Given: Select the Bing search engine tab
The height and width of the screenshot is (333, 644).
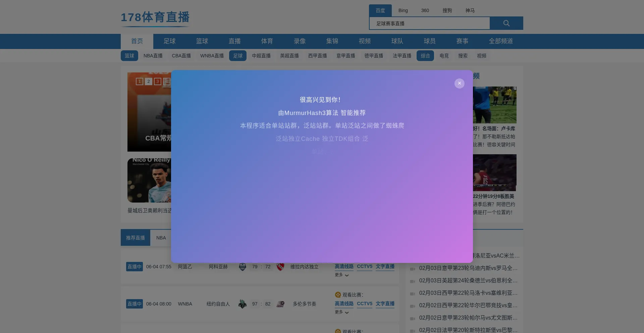Looking at the screenshot, I should coord(403,10).
